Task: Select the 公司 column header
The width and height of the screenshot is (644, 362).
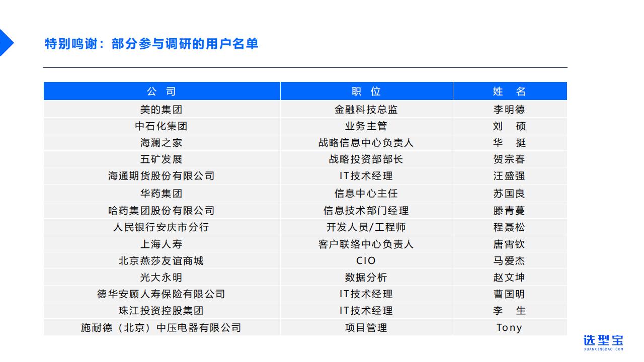Action: [162, 91]
